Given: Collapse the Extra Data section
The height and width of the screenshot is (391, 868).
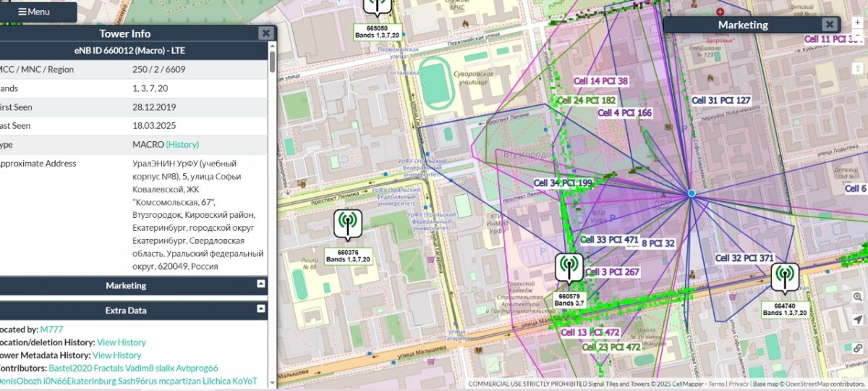Looking at the screenshot, I should (x=261, y=309).
